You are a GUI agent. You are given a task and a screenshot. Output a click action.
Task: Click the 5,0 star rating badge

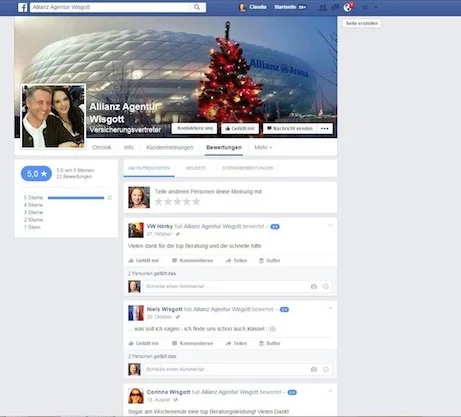(36, 174)
